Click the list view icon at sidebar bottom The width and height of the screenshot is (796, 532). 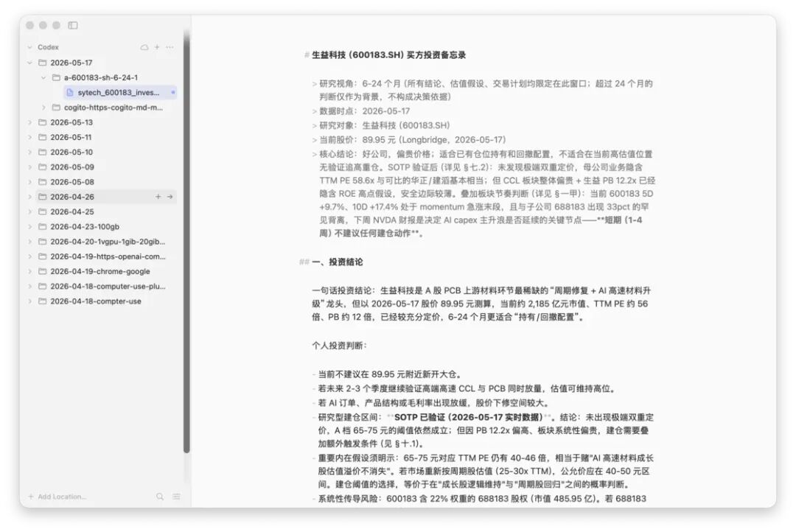click(176, 497)
